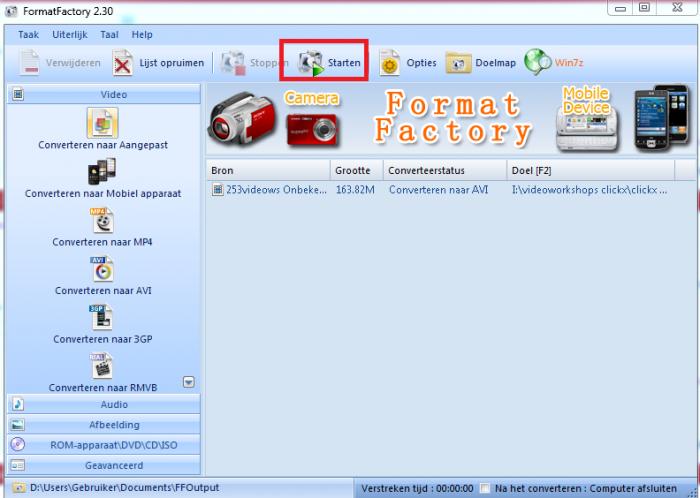Click the red photo camera banner image
The width and height of the screenshot is (700, 498).
[312, 129]
